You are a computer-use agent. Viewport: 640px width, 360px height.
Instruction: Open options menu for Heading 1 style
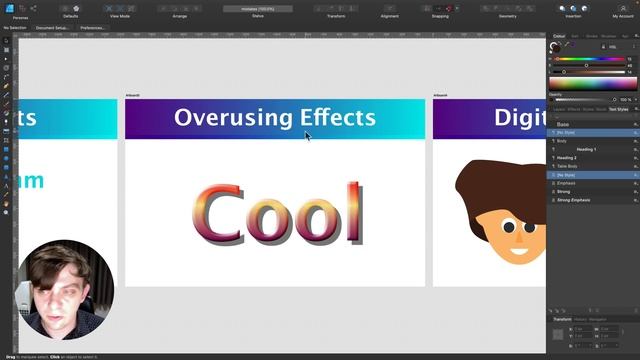coord(636,149)
